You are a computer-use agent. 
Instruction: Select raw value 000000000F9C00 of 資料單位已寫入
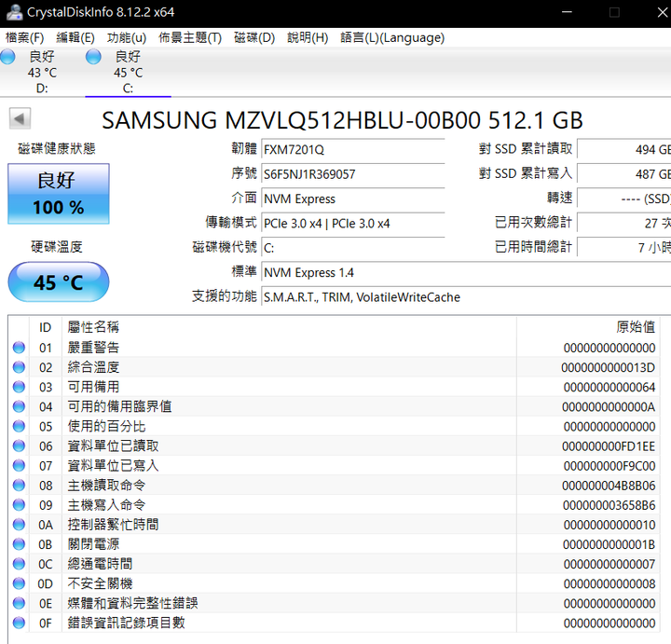click(x=609, y=466)
